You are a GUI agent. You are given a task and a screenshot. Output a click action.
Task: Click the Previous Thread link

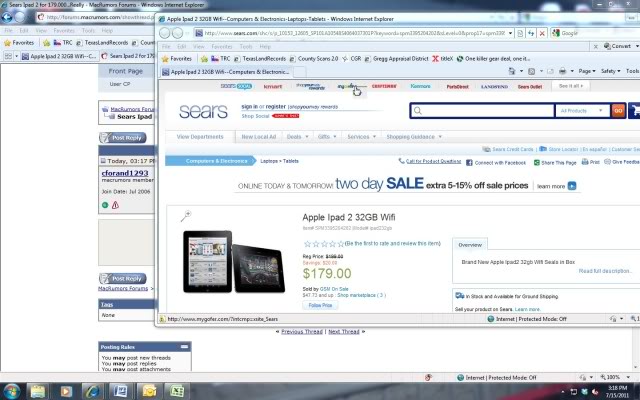[x=302, y=332]
